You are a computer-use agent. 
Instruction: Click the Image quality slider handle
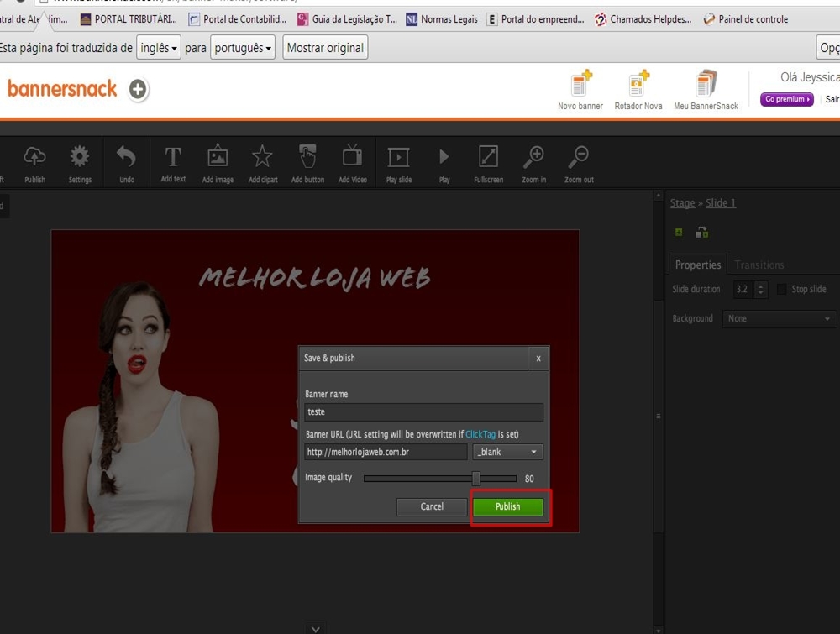click(x=475, y=478)
